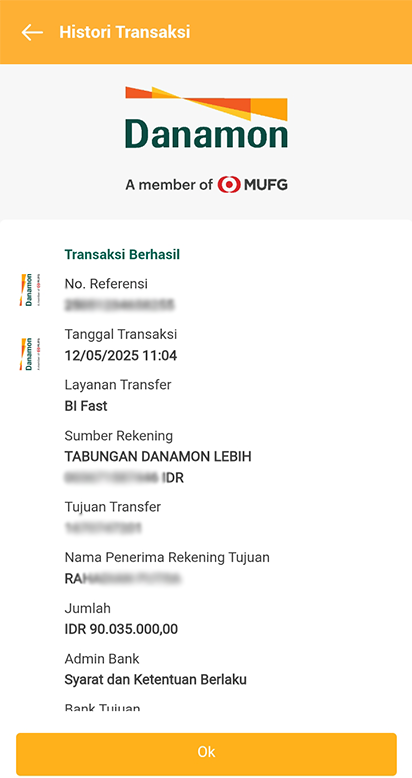The width and height of the screenshot is (412, 778).
Task: Click the Histori Transaksi title
Action: pos(125,32)
